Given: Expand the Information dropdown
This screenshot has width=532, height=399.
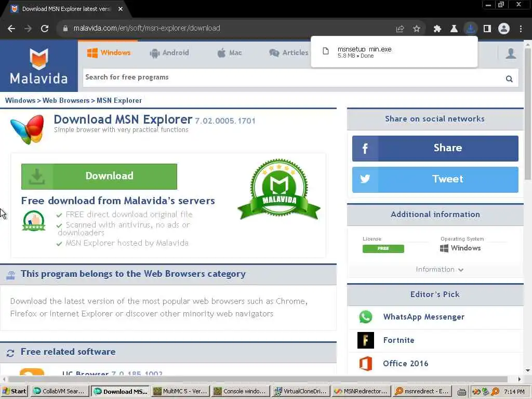Looking at the screenshot, I should pos(440,270).
